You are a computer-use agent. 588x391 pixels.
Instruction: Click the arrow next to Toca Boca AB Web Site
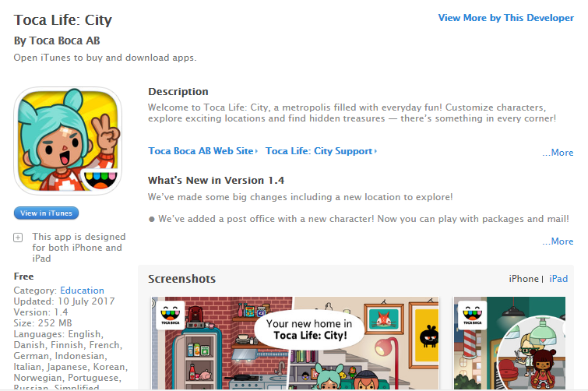256,151
